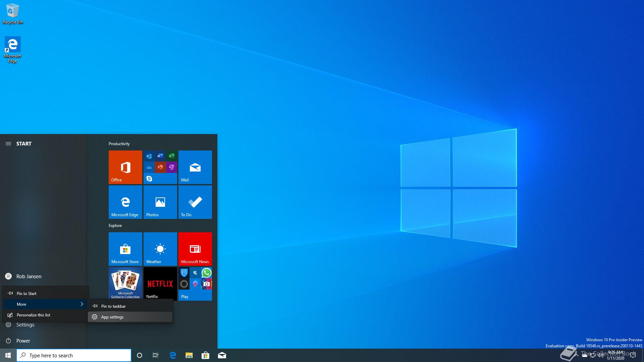
Task: Open the OneDrive tray icon
Action: pyautogui.click(x=585, y=355)
